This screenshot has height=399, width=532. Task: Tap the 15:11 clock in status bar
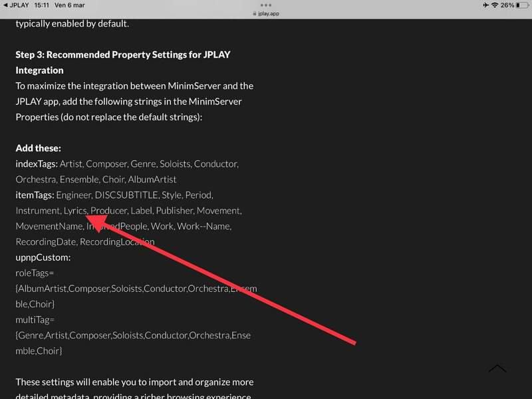click(x=42, y=5)
